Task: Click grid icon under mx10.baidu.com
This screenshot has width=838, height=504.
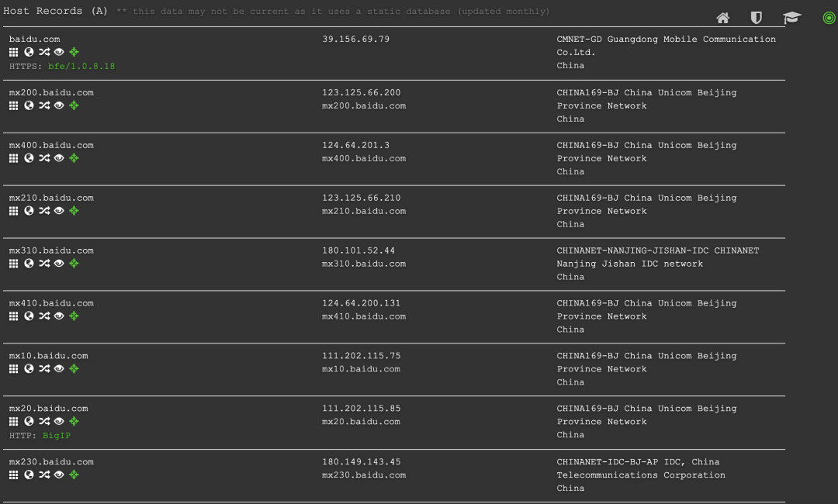Action: pyautogui.click(x=13, y=368)
